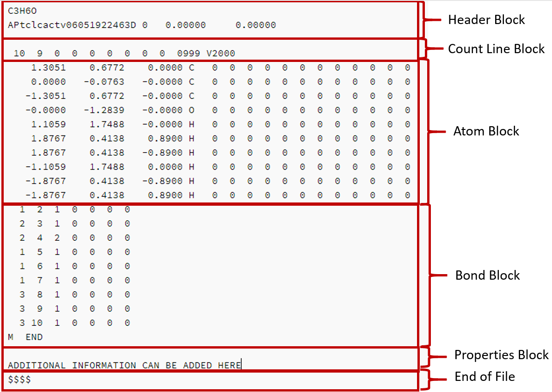The height and width of the screenshot is (392, 552).
Task: Click the Atom Block label
Action: click(x=486, y=131)
